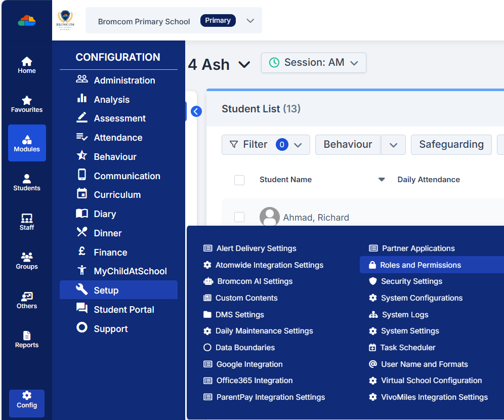Expand the Bromcom Primary School dropdown
The height and width of the screenshot is (420, 504).
(x=250, y=21)
